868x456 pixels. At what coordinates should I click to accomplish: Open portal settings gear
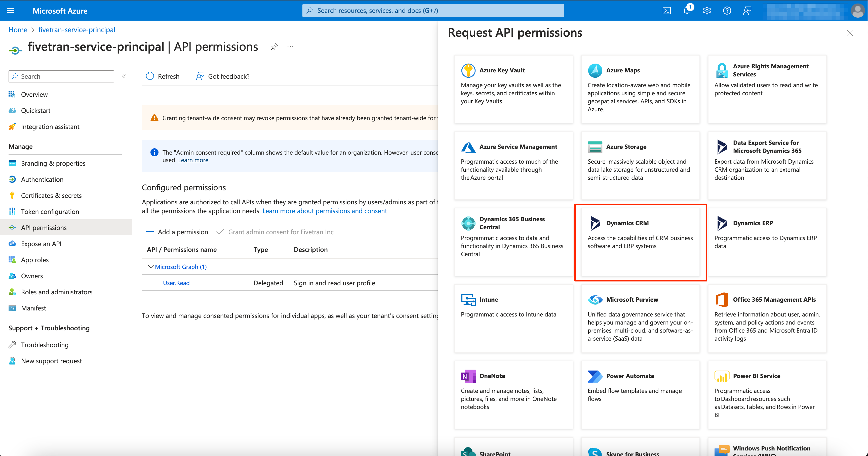pyautogui.click(x=707, y=11)
